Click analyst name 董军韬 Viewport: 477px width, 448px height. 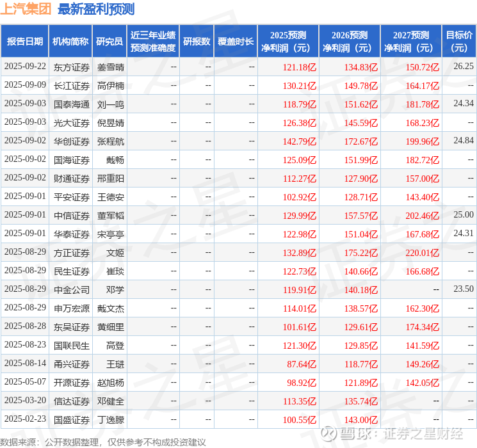click(x=111, y=216)
